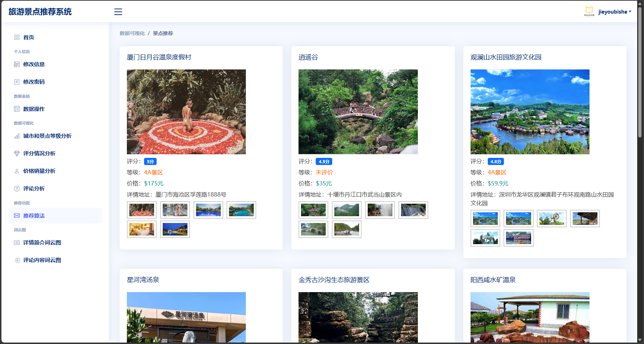Viewport: 644px width, 344px height.
Task: Select the stone arch bridge thumbnail
Action: pos(314,229)
